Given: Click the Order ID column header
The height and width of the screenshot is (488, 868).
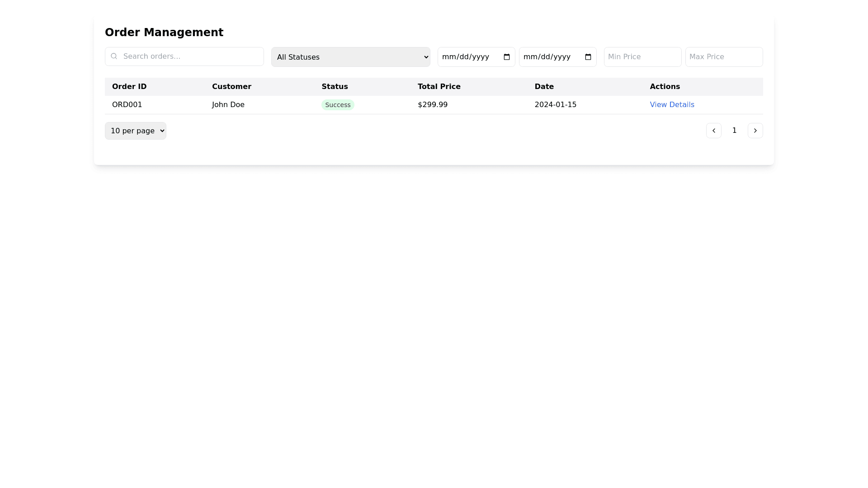Looking at the screenshot, I should point(129,86).
